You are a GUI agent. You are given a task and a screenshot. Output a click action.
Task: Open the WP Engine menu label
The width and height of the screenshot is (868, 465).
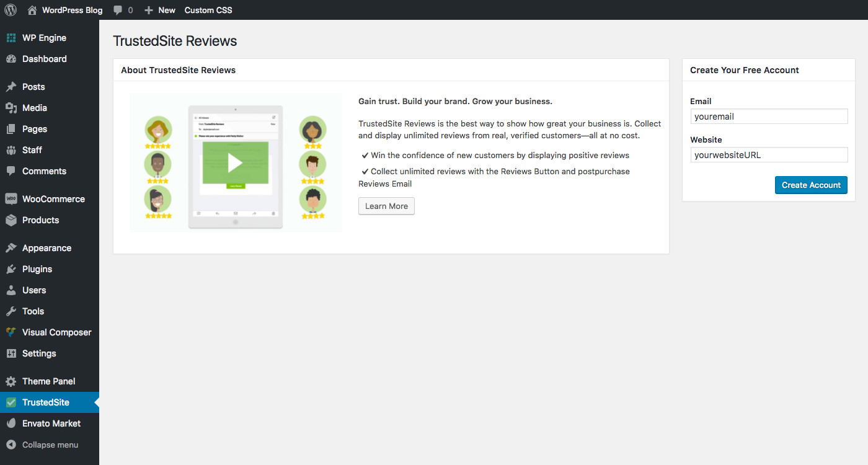point(44,38)
